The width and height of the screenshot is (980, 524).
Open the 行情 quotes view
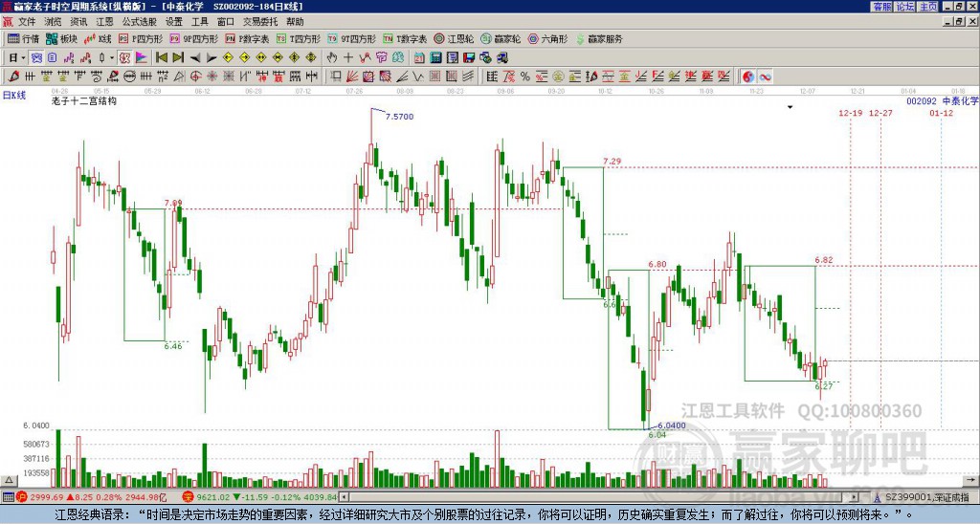pyautogui.click(x=23, y=38)
